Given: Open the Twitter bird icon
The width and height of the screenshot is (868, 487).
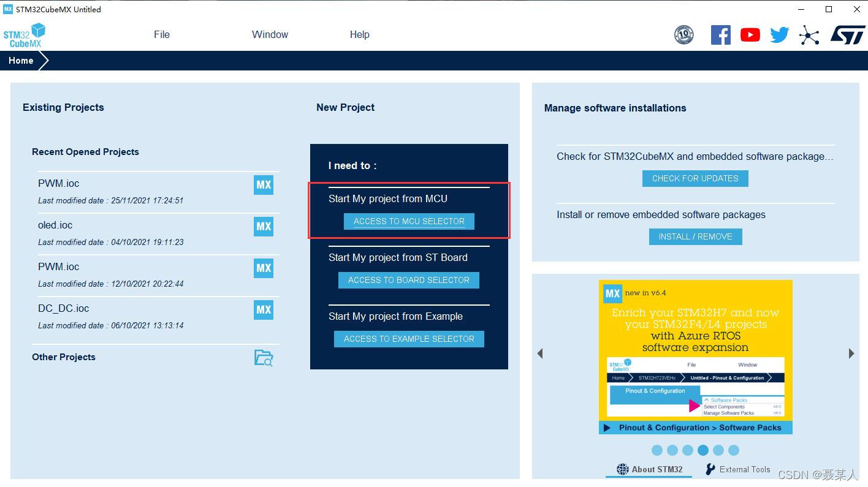Looking at the screenshot, I should [780, 35].
